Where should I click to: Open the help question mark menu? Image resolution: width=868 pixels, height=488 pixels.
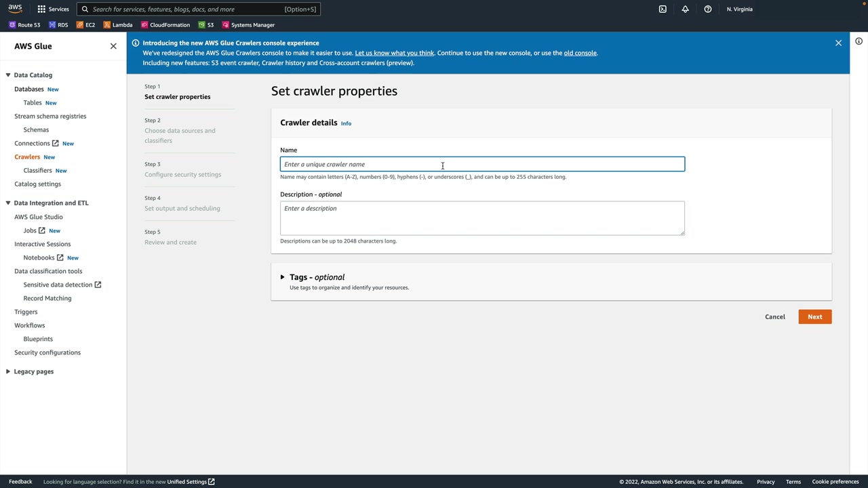click(x=708, y=9)
